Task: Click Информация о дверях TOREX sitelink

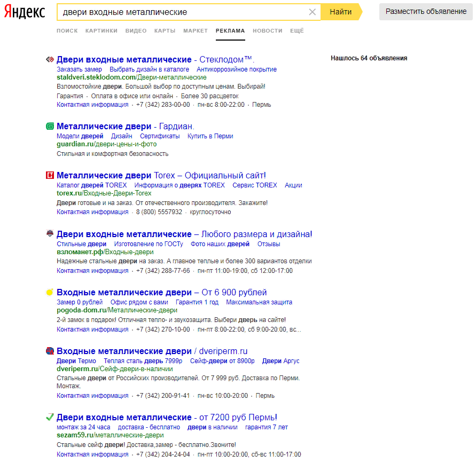Action: click(x=180, y=185)
